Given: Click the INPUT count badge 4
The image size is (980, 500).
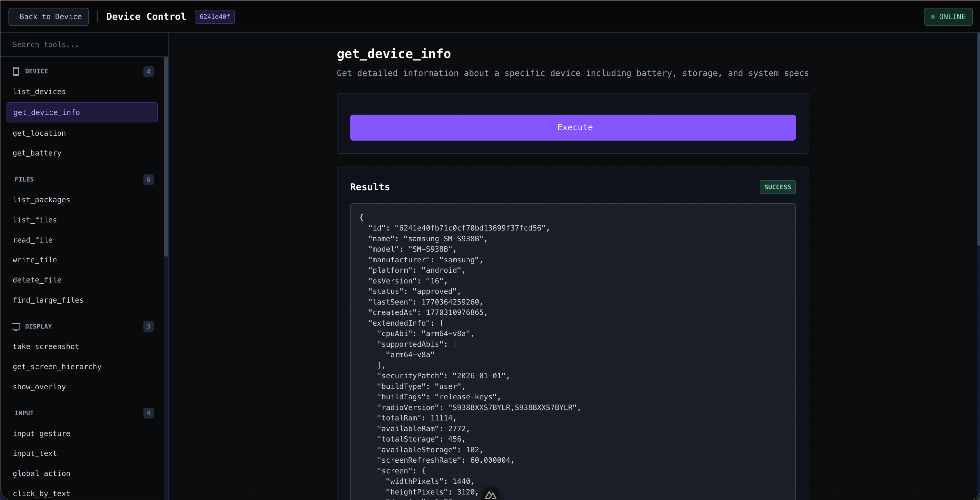Looking at the screenshot, I should (148, 413).
